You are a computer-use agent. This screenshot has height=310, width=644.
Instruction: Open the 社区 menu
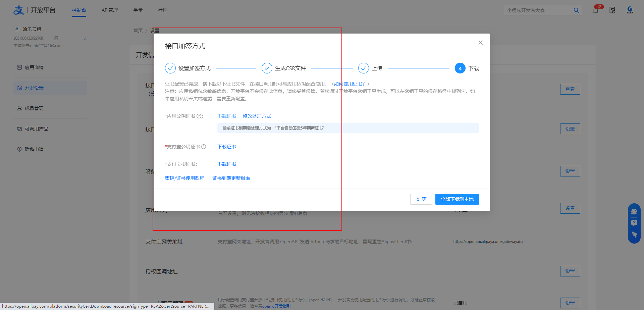click(x=163, y=10)
